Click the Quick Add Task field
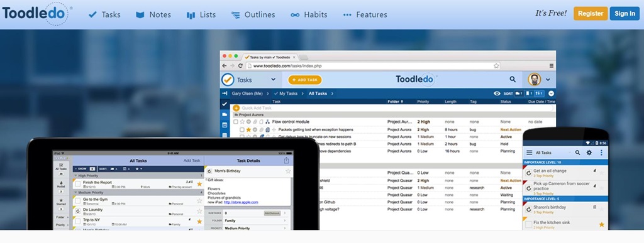Screen dimensions: 644x243 point(393,108)
